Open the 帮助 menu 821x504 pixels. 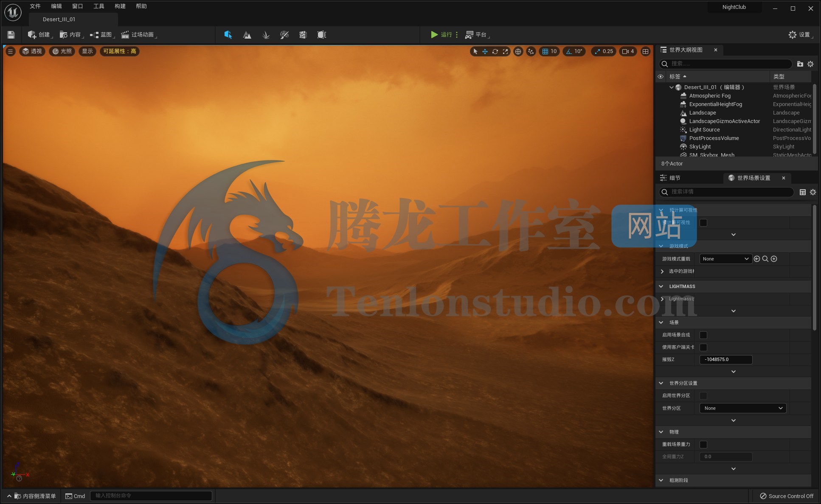pyautogui.click(x=141, y=6)
